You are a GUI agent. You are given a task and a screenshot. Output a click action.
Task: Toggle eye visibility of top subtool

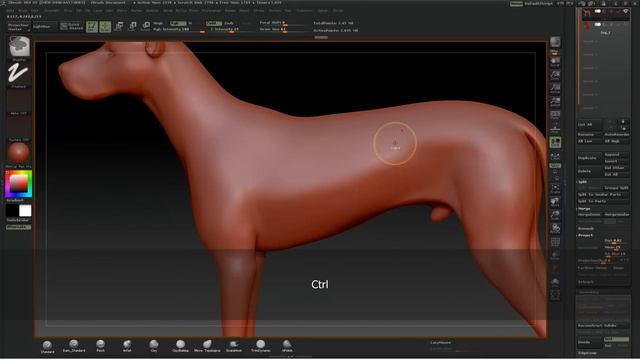pyautogui.click(x=626, y=12)
